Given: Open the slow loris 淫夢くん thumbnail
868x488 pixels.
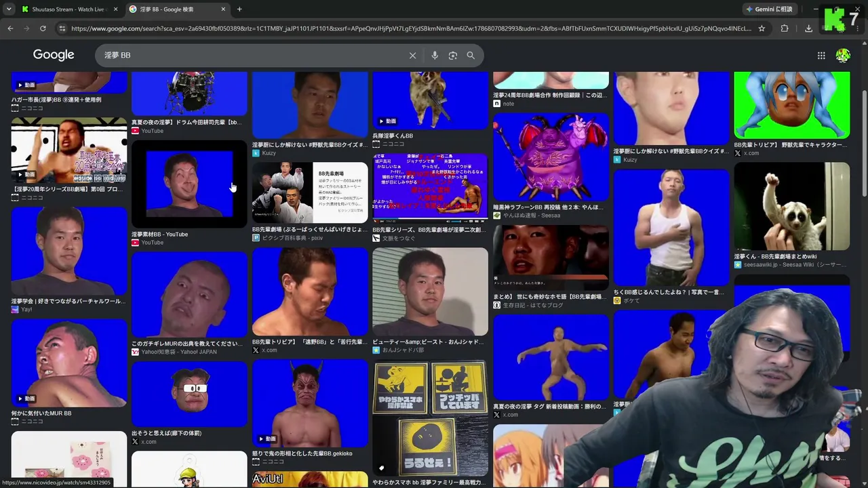Looking at the screenshot, I should pos(791,206).
